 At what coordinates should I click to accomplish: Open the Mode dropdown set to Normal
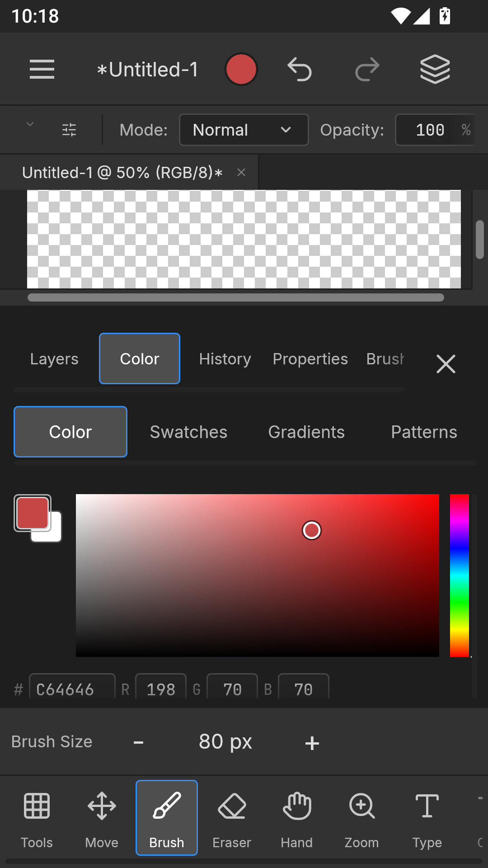coord(244,130)
